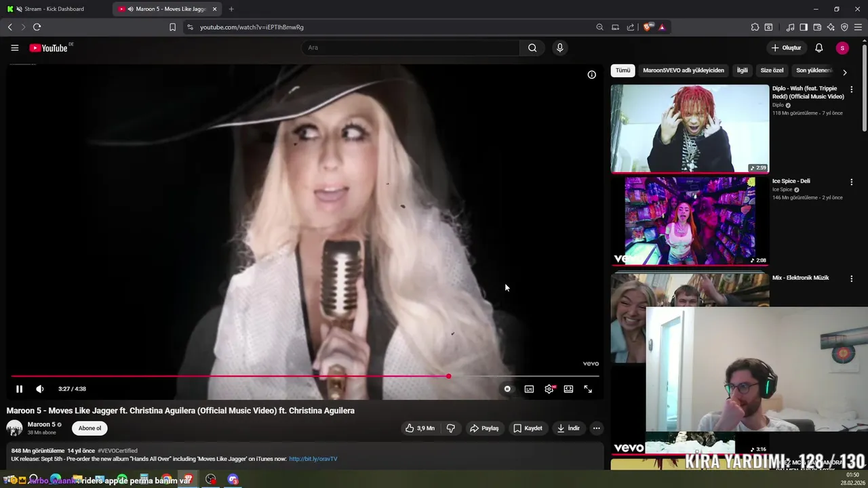Select the İlgili filter chip
Viewport: 868px width, 488px height.
tap(742, 70)
